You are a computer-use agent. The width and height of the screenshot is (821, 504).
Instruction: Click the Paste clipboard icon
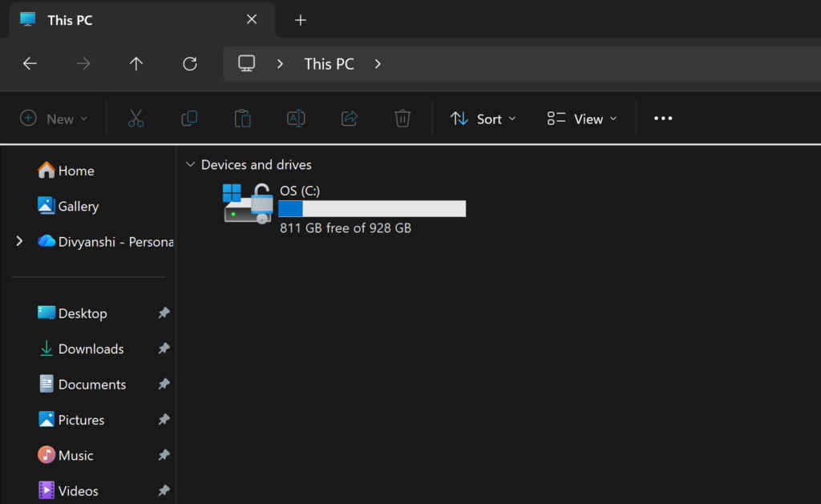pos(242,119)
